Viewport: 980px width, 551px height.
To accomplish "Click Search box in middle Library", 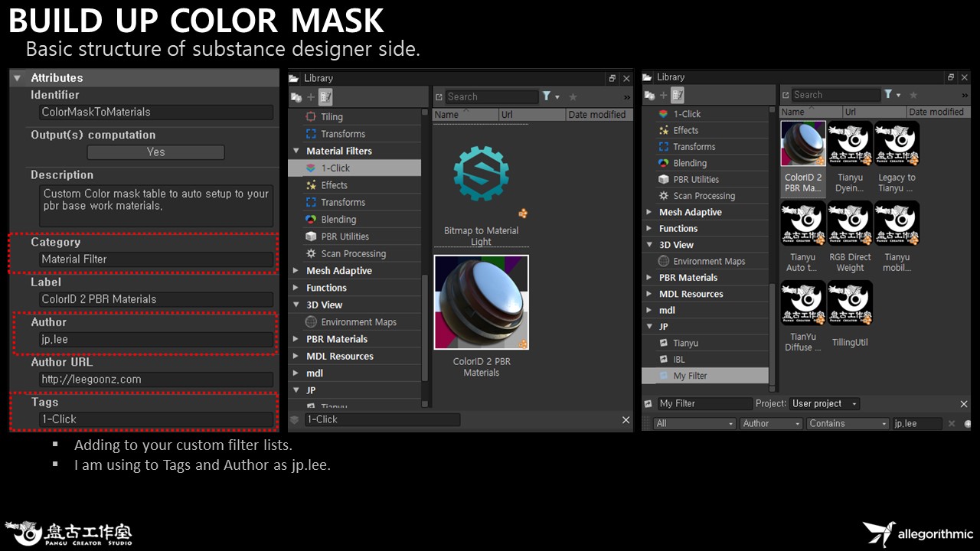I will [x=492, y=97].
